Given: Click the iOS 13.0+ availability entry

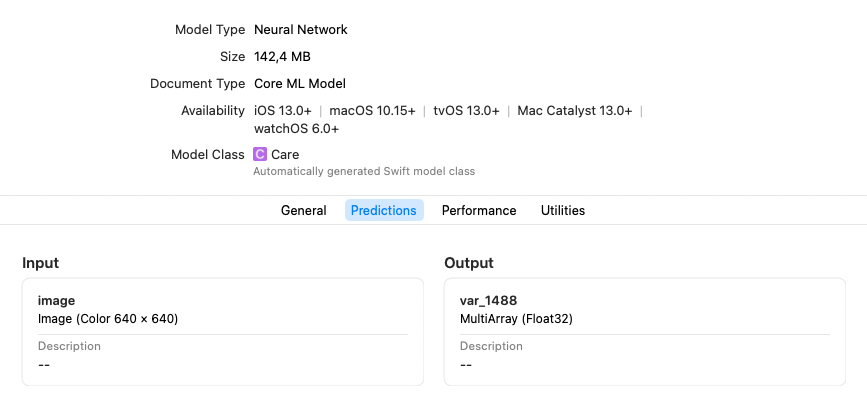Looking at the screenshot, I should [x=283, y=111].
